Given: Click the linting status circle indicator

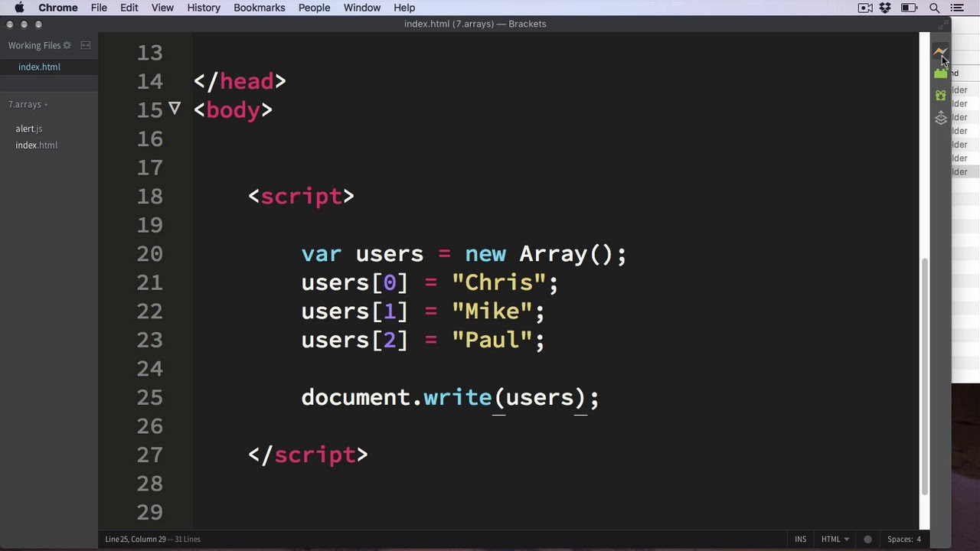Looking at the screenshot, I should [867, 540].
